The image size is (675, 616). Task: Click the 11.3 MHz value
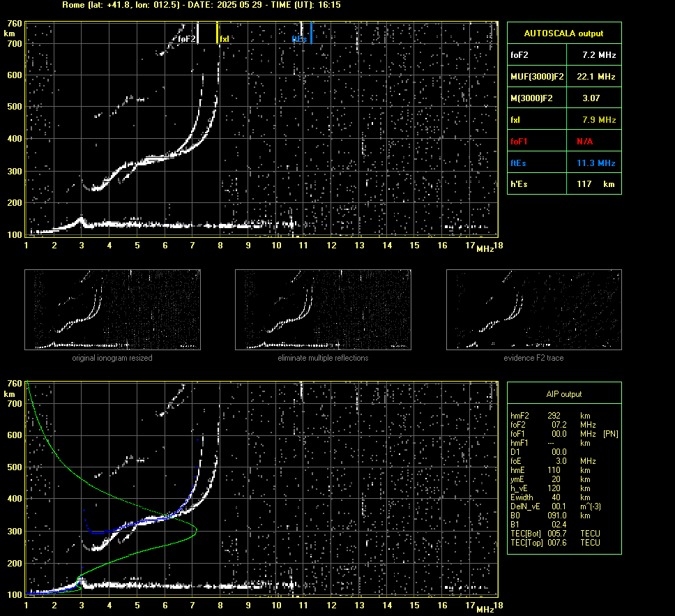click(596, 163)
